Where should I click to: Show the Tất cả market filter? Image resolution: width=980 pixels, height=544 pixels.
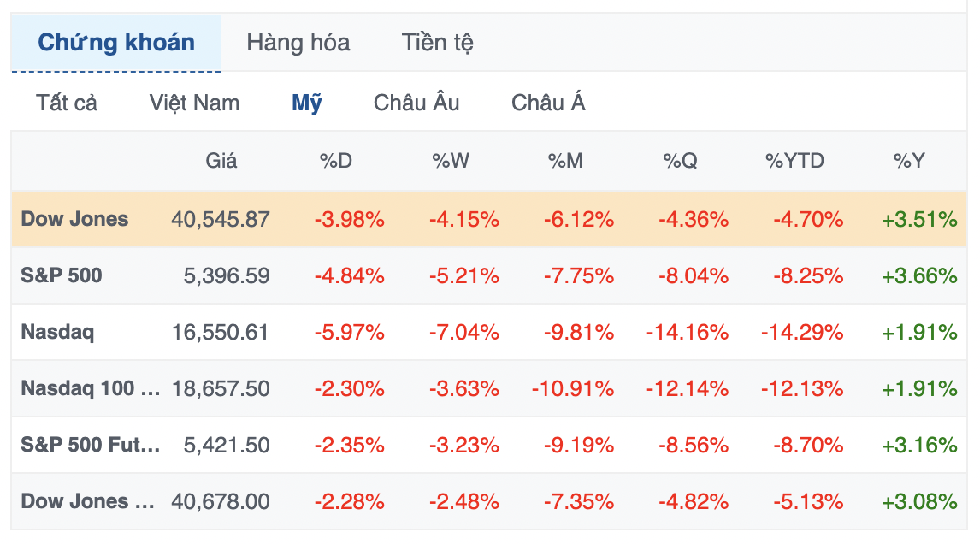point(67,103)
